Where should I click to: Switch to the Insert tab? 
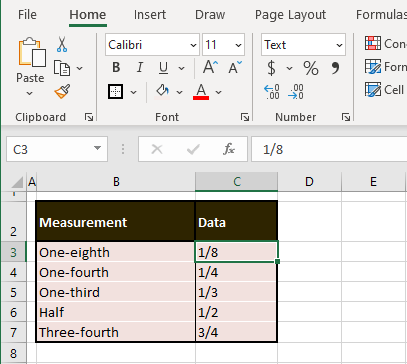tap(150, 15)
